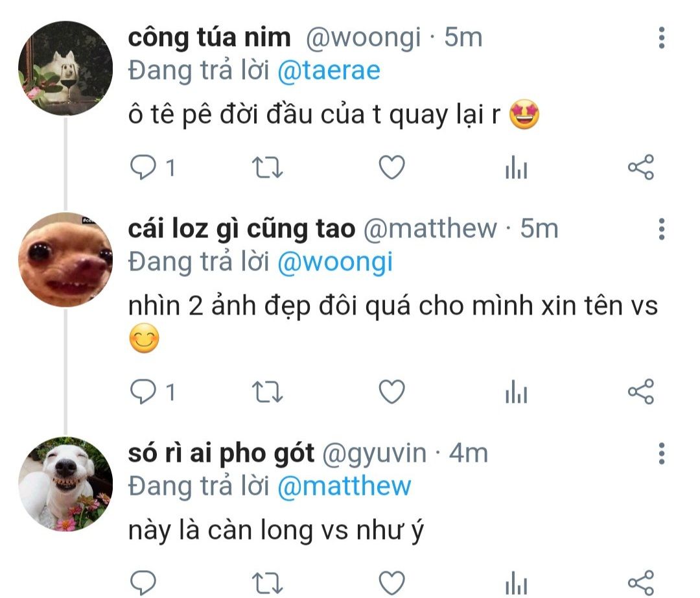Open the công túa nim profile picture
The width and height of the screenshot is (700, 598).
pos(65,68)
